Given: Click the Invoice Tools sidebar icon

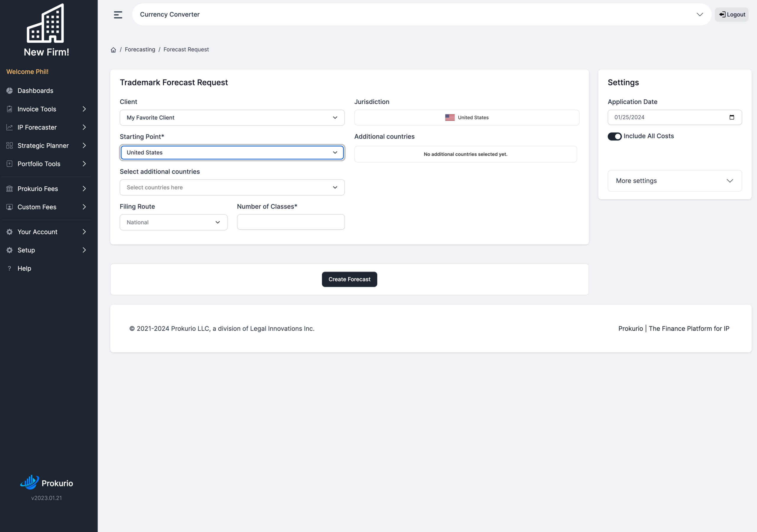Looking at the screenshot, I should click(x=9, y=109).
